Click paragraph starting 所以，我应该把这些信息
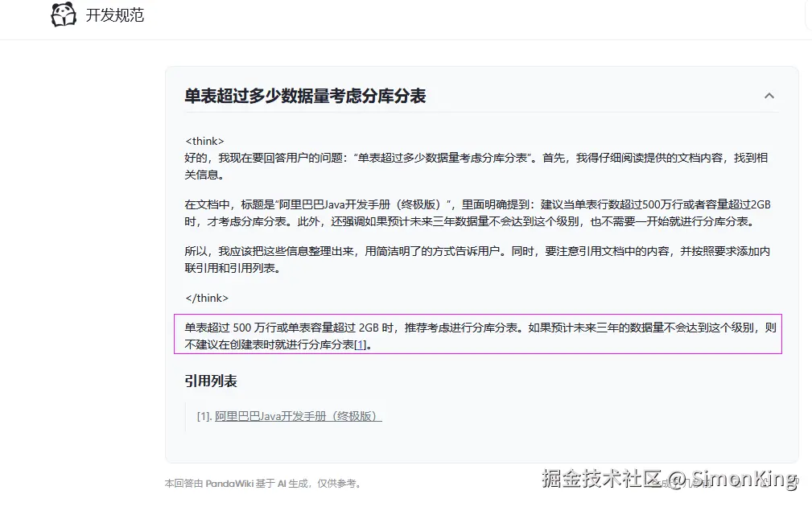This screenshot has width=812, height=507. point(477,259)
